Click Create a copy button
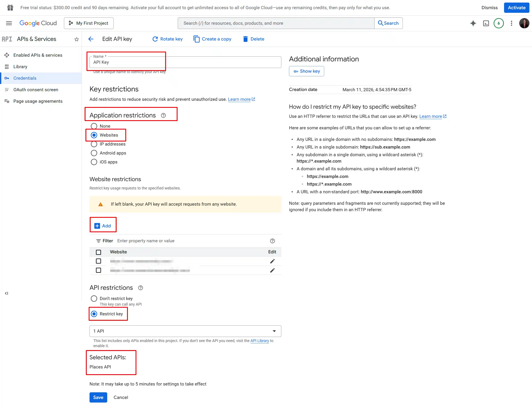The image size is (532, 410). click(212, 39)
